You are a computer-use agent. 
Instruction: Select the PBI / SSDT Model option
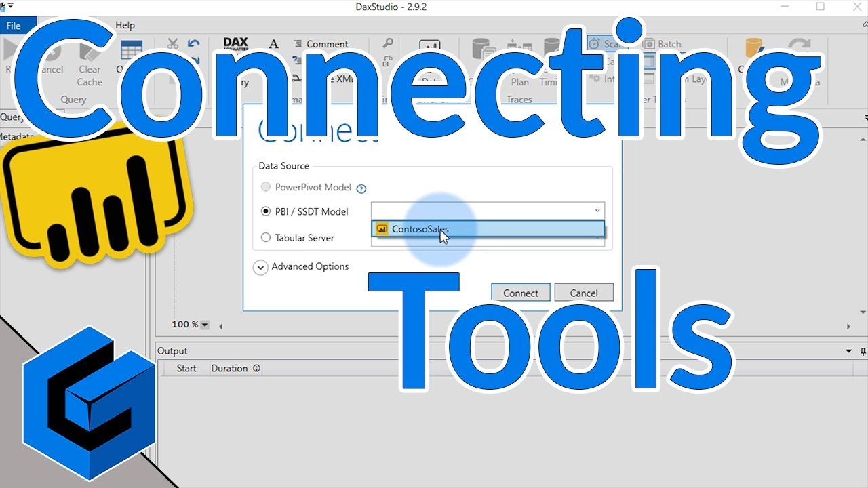[x=266, y=211]
